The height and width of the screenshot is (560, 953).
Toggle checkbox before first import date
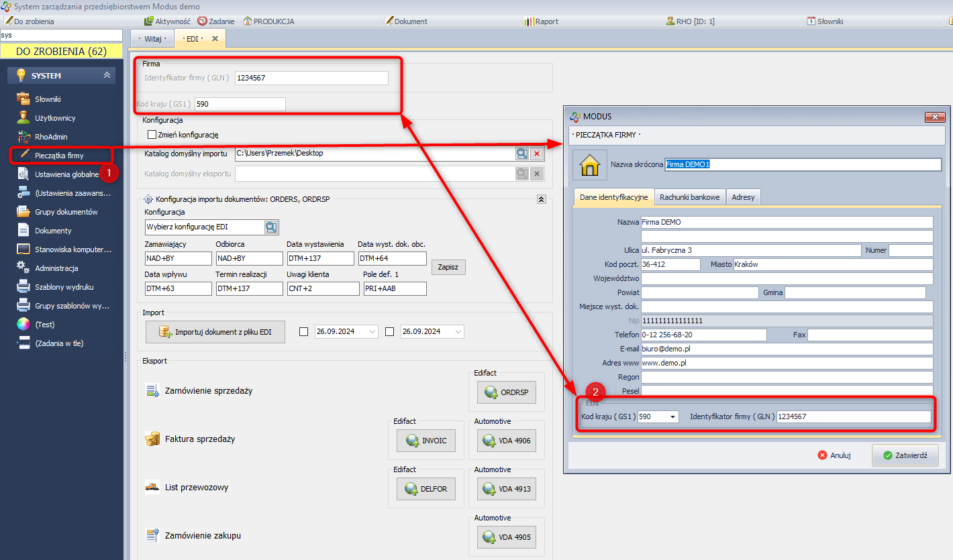tap(303, 331)
